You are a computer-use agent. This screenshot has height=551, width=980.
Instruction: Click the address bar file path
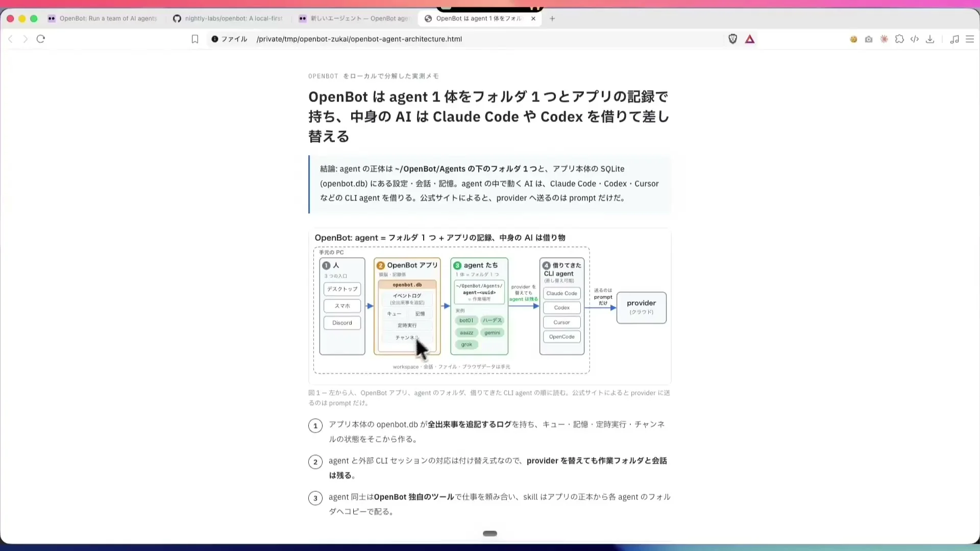click(359, 39)
